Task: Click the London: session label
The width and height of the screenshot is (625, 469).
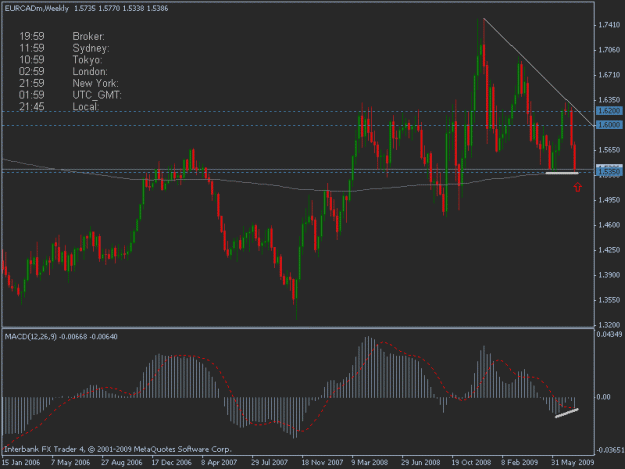Action: 90,71
